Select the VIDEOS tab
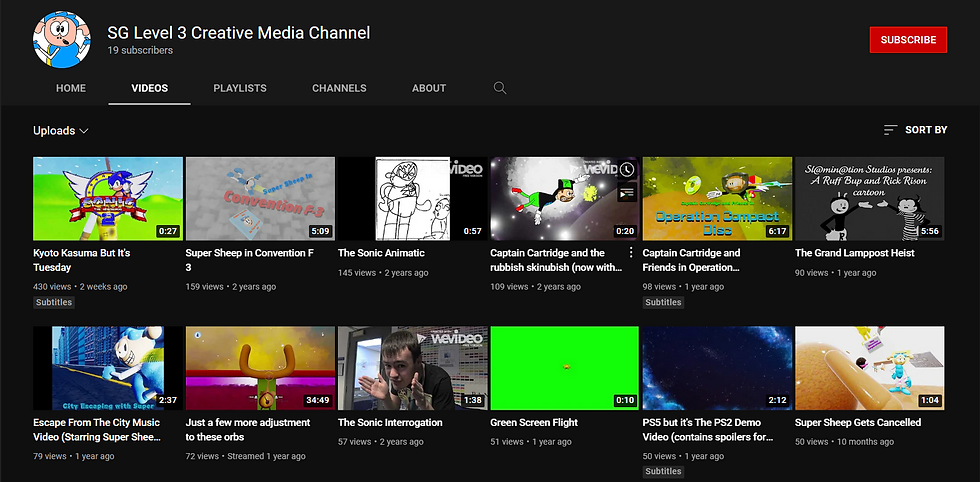Image resolution: width=980 pixels, height=482 pixels. click(149, 88)
